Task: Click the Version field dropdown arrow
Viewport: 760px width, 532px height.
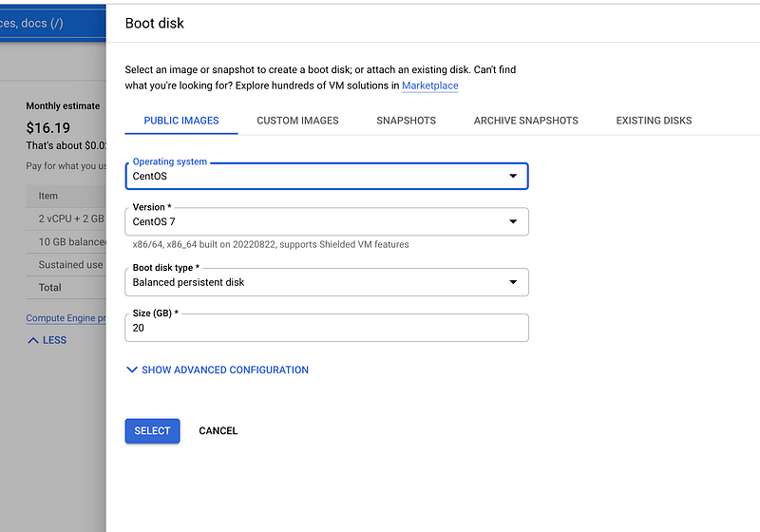Action: 513,222
